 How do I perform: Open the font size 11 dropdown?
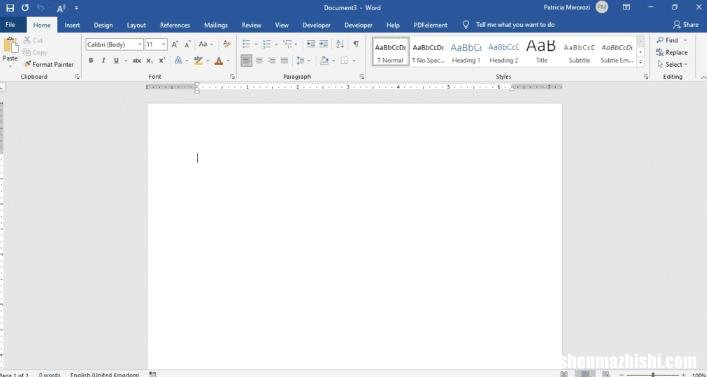164,45
